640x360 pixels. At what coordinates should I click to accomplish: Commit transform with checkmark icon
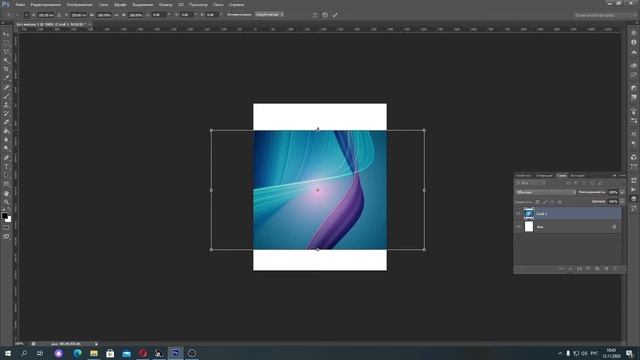335,15
